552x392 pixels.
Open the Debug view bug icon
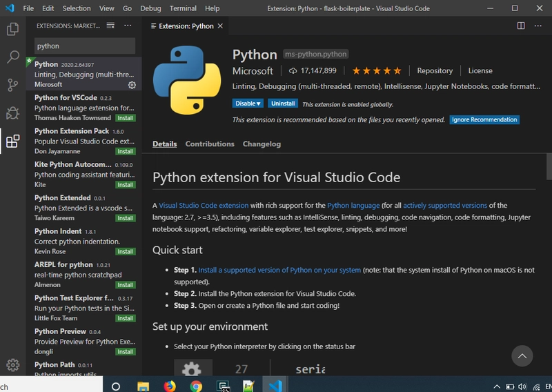pos(12,113)
